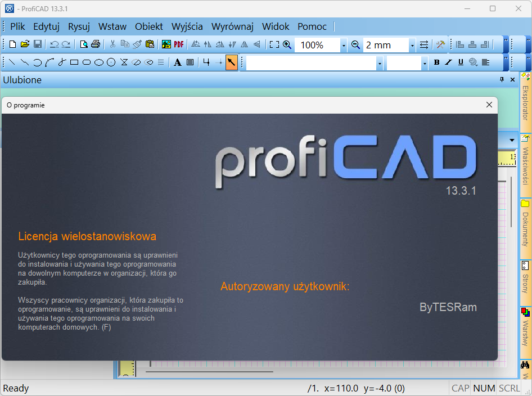
Task: Undo the last action
Action: 55,44
